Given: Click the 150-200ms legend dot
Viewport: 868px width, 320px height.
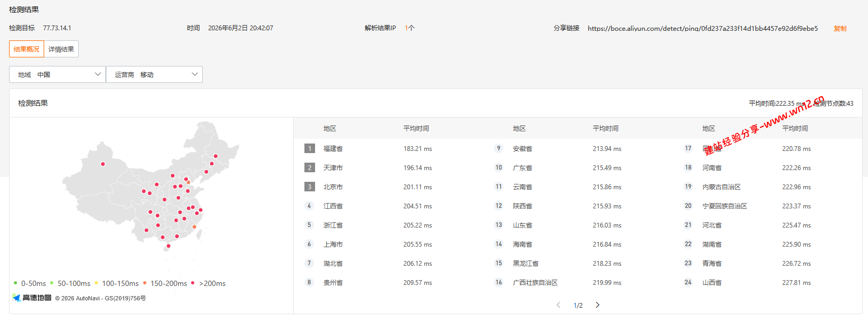Looking at the screenshot, I should [x=145, y=283].
